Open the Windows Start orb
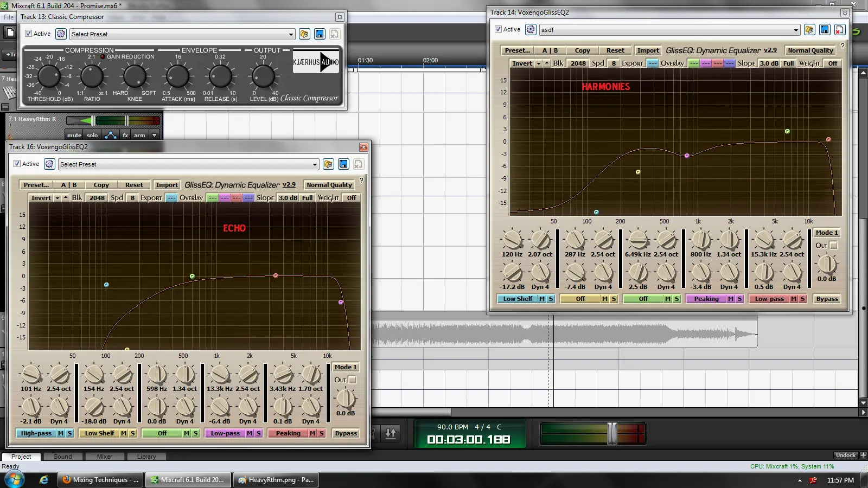Screen dimensions: 868x488 [14, 480]
